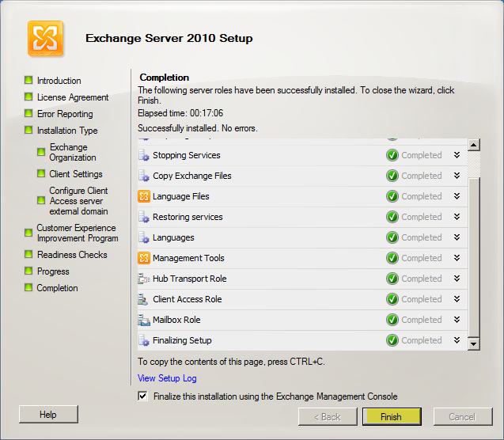Select the Exchange Organization step
The height and width of the screenshot is (440, 504).
tap(73, 153)
